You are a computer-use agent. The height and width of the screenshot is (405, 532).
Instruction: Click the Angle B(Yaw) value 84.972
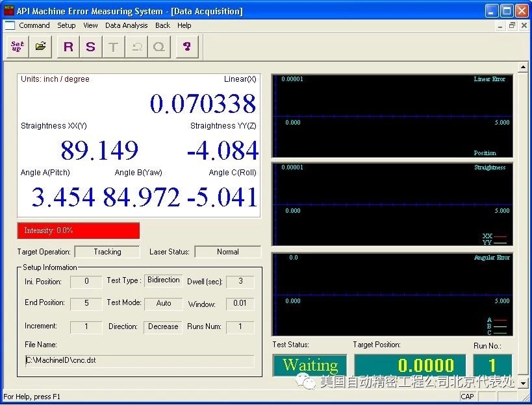point(142,197)
